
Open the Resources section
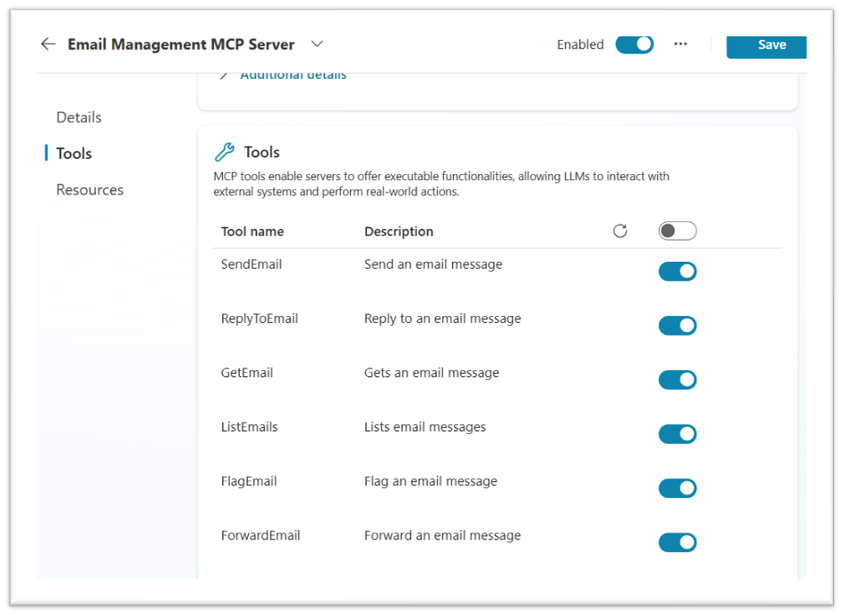[90, 190]
